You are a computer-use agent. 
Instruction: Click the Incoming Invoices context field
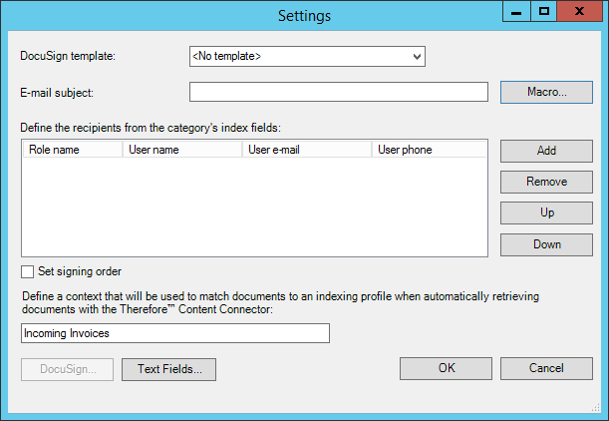pyautogui.click(x=174, y=333)
